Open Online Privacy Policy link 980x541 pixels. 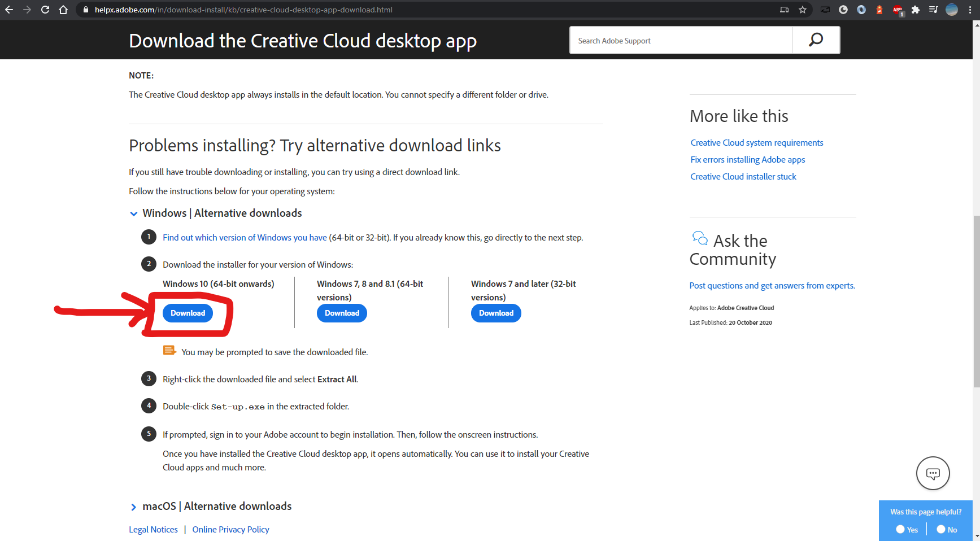coord(230,530)
